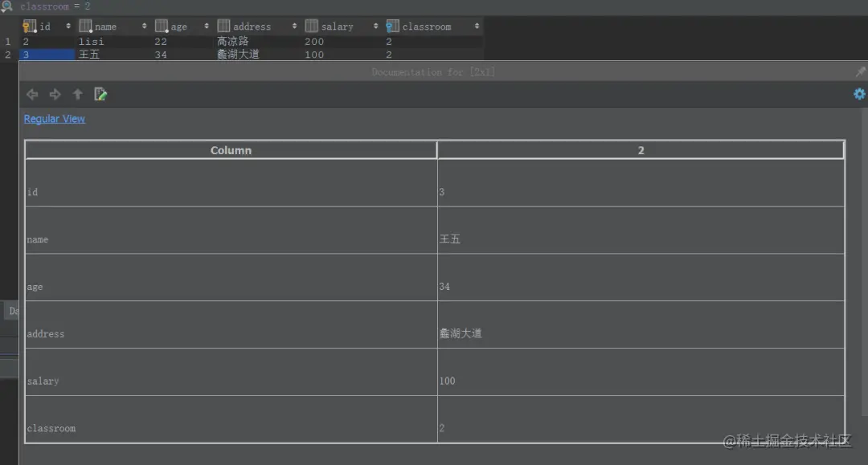The width and height of the screenshot is (868, 465).
Task: Select the age cell 34 in grid
Action: click(182, 55)
